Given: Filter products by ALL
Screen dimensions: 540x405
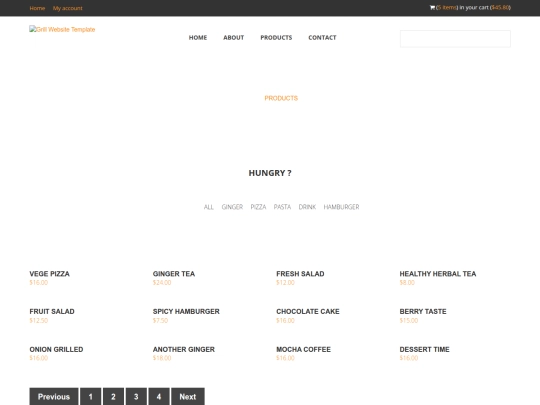Looking at the screenshot, I should (x=209, y=207).
